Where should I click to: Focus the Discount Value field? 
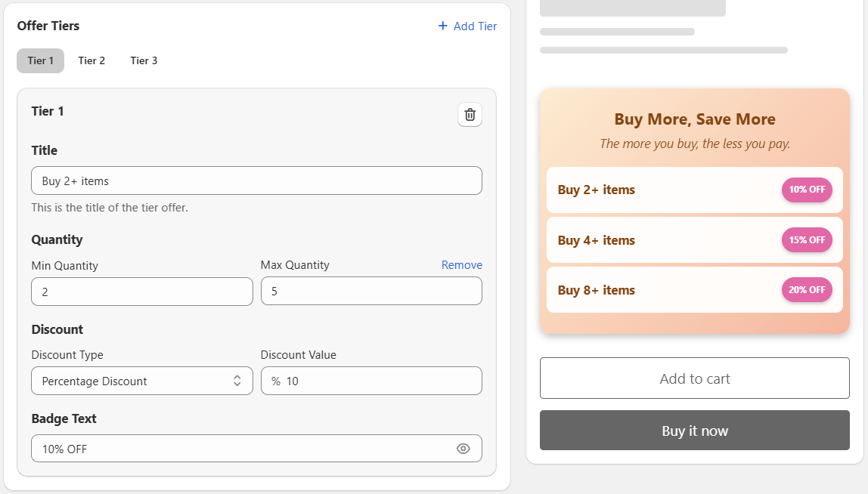click(371, 381)
